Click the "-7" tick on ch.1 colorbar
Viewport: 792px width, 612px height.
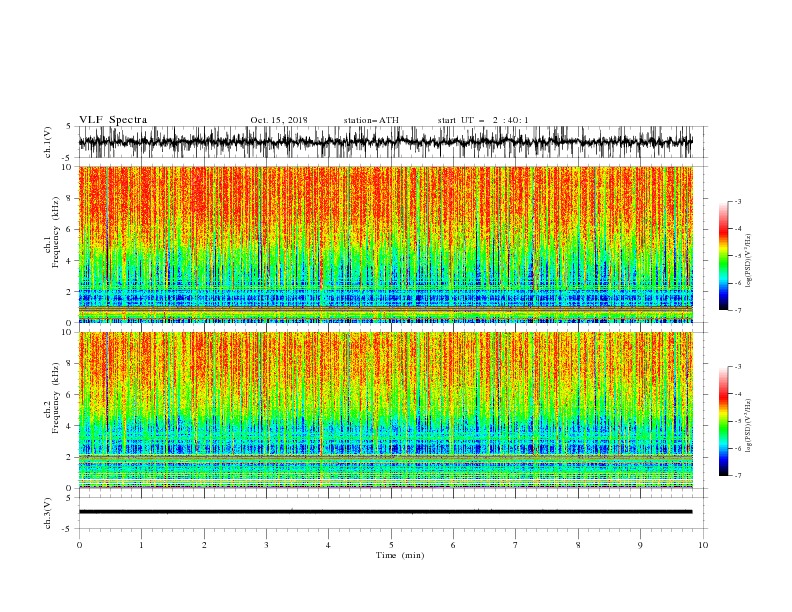tap(738, 310)
